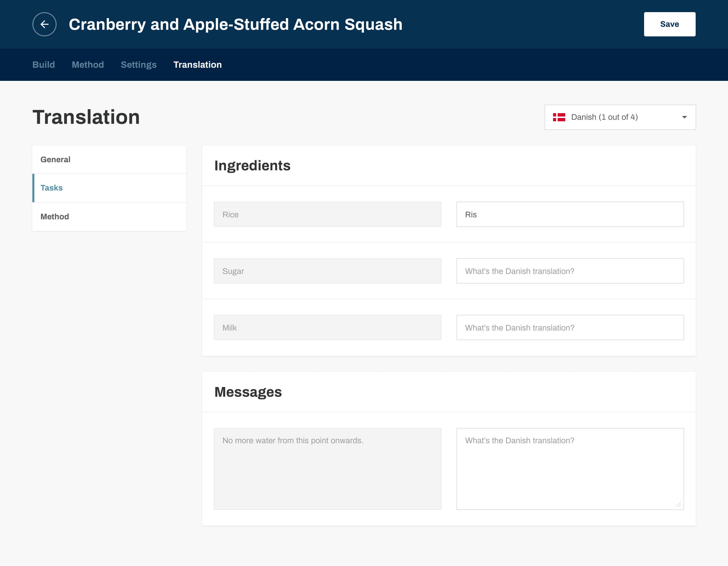This screenshot has height=566, width=728.
Task: Click the Danish flag icon
Action: coord(559,117)
